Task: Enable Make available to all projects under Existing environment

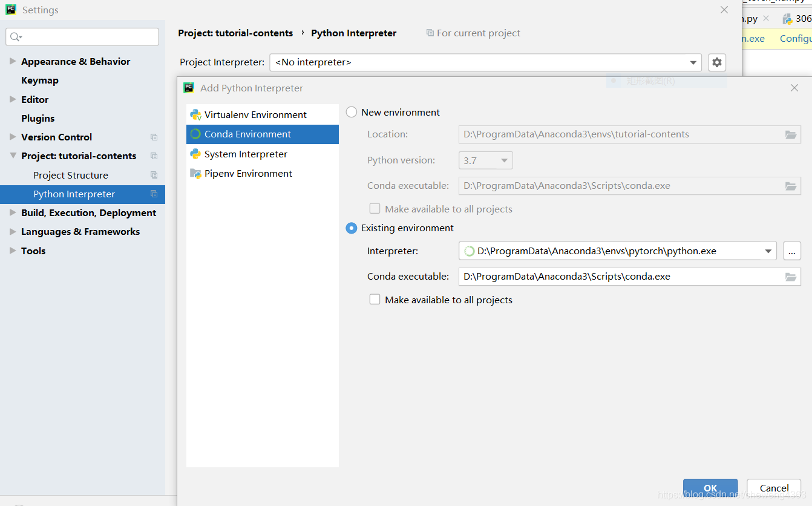Action: [x=375, y=300]
